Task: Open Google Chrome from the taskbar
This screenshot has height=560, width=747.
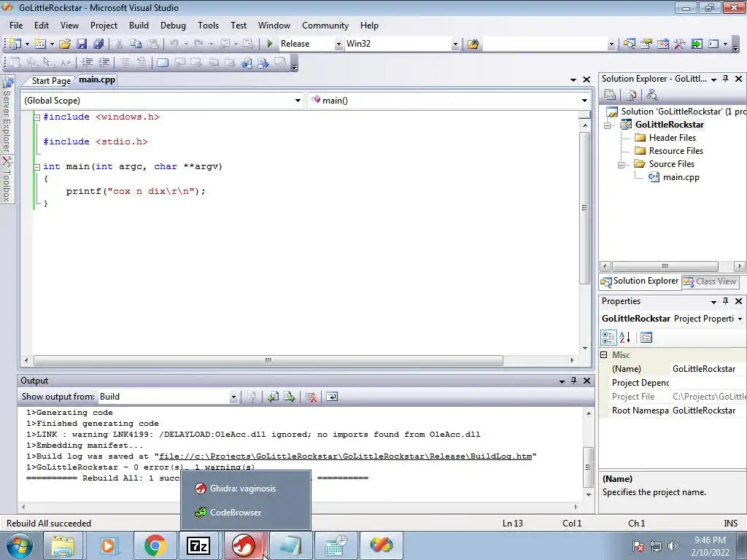Action: pyautogui.click(x=155, y=545)
